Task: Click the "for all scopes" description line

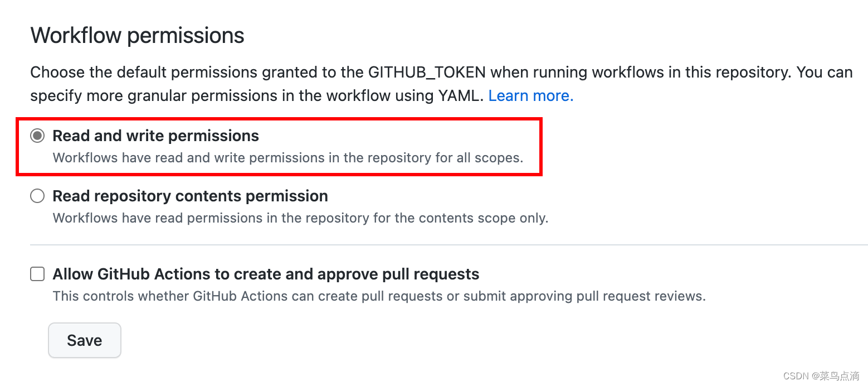Action: click(287, 158)
